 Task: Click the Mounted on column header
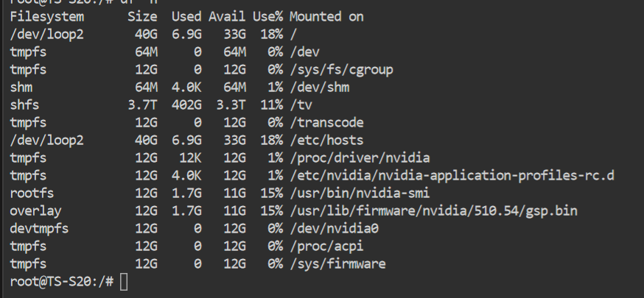coord(326,17)
